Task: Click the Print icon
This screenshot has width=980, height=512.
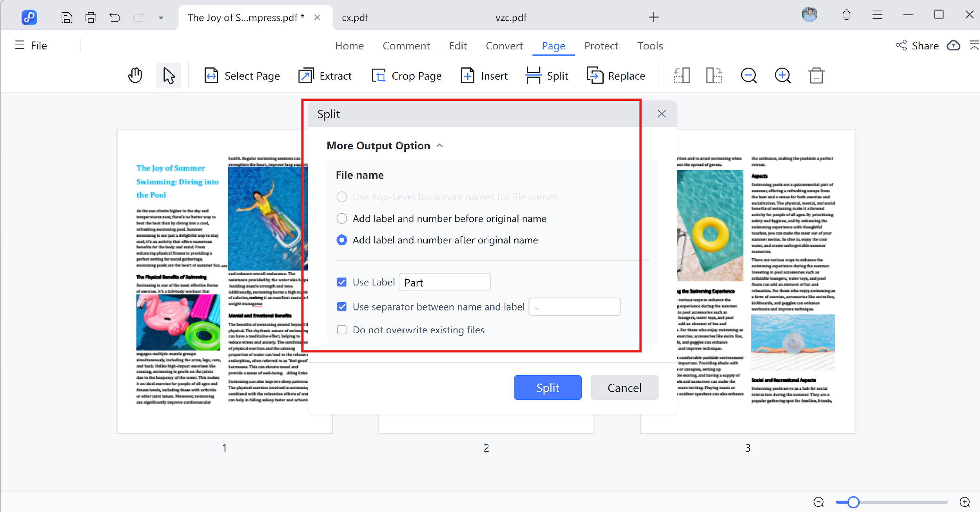Action: point(91,17)
